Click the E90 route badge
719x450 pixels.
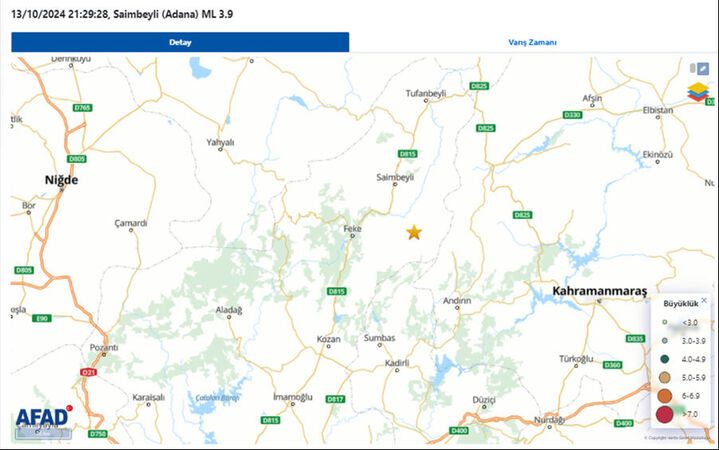pos(42,318)
